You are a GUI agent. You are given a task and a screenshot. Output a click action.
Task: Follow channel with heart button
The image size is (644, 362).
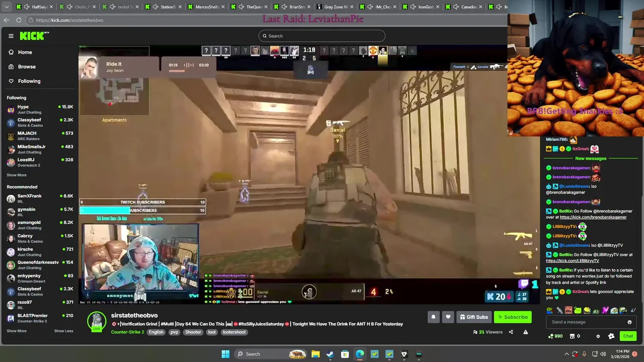[x=448, y=317]
